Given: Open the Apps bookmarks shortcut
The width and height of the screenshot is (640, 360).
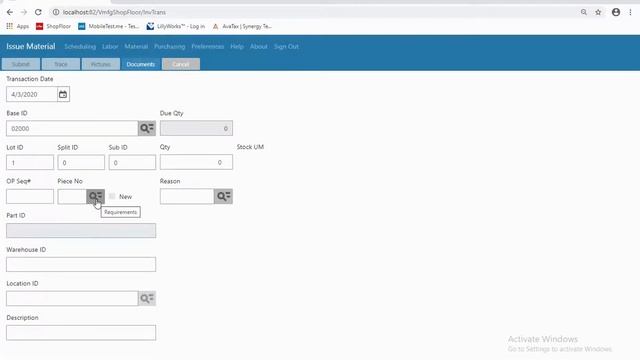Looking at the screenshot, I should pos(18,26).
